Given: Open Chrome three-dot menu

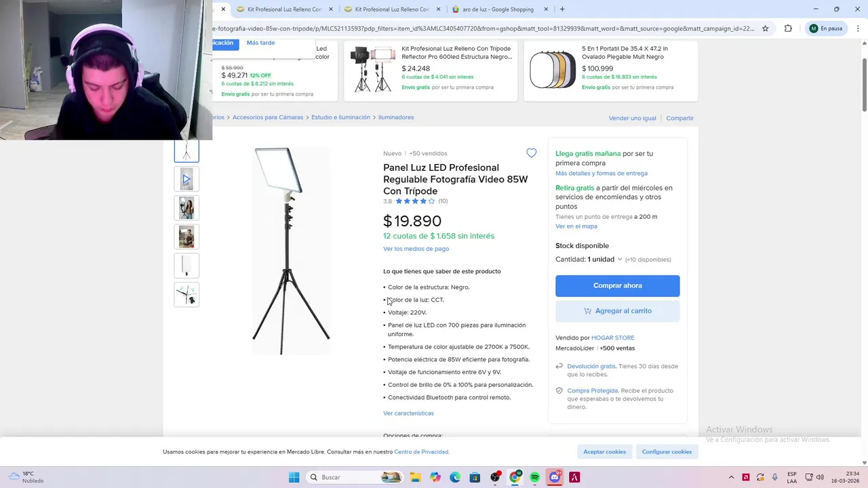Looking at the screenshot, I should point(859,28).
